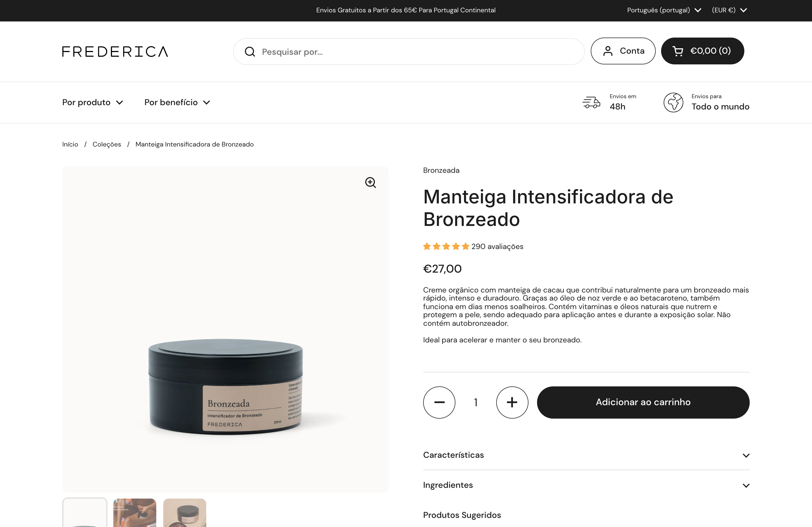The width and height of the screenshot is (812, 527).
Task: Expand the Características section
Action: click(586, 455)
